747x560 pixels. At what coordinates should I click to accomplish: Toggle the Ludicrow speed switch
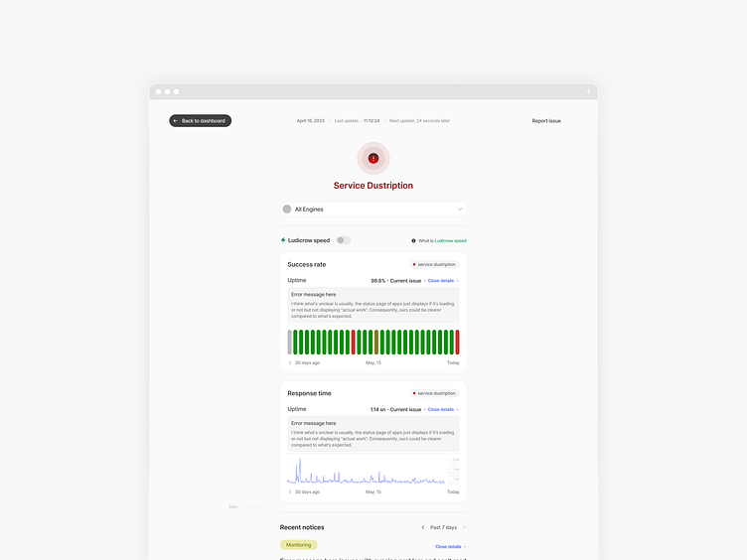point(344,240)
